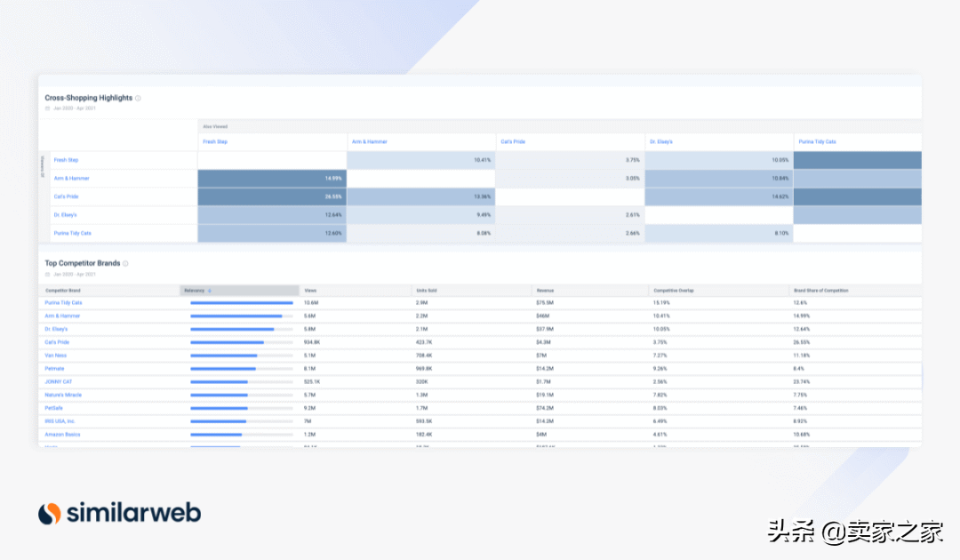Image resolution: width=960 pixels, height=560 pixels.
Task: Click the Similarweb logo
Action: coord(119,513)
